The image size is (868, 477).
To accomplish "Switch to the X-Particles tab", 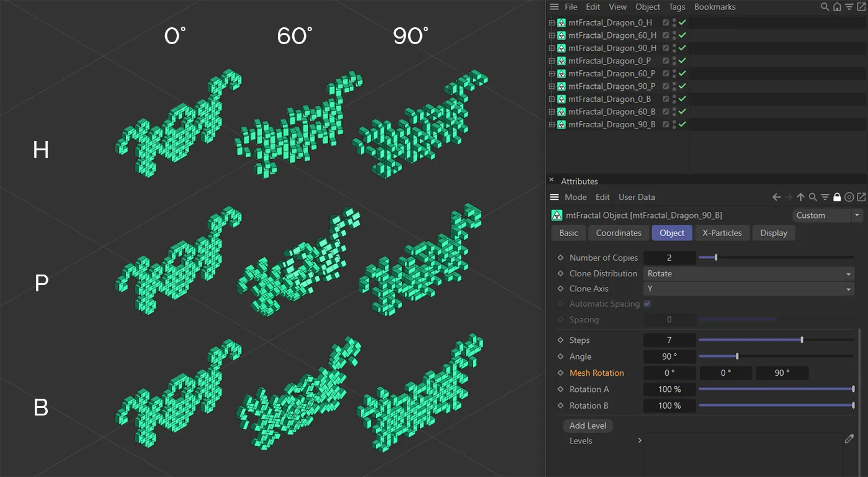I will coord(722,233).
